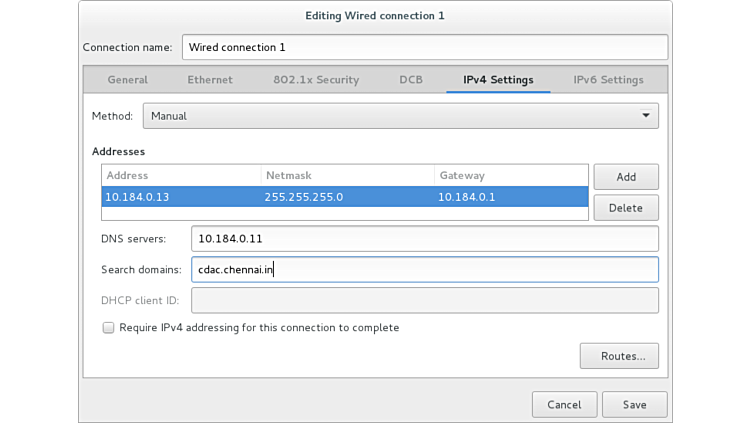Switch to the General tab

coord(127,80)
